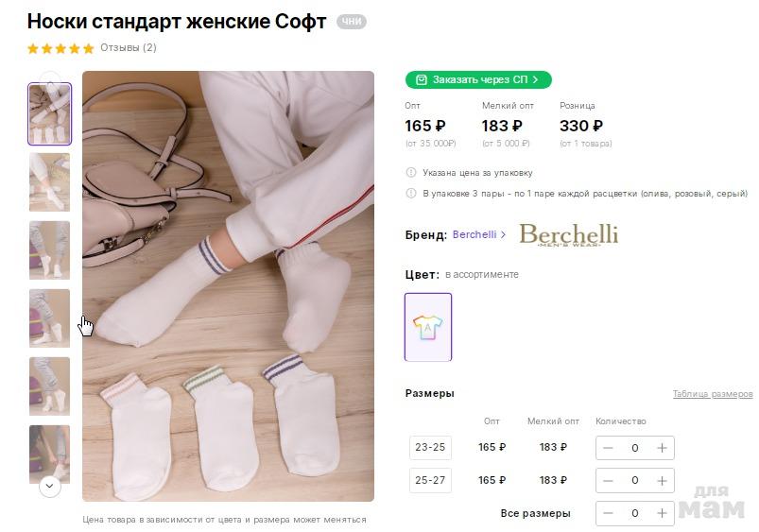Increase quantity for all sizes row
Image resolution: width=759 pixels, height=532 pixels.
(x=662, y=513)
